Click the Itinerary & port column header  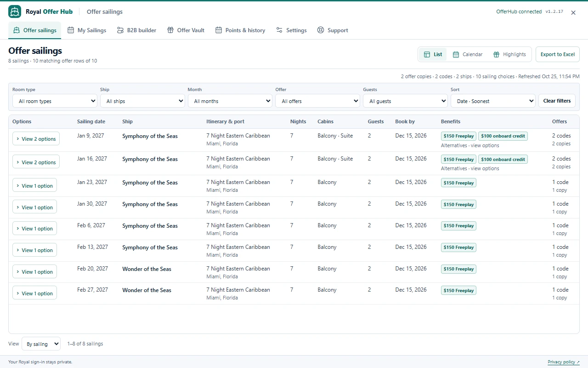click(225, 121)
